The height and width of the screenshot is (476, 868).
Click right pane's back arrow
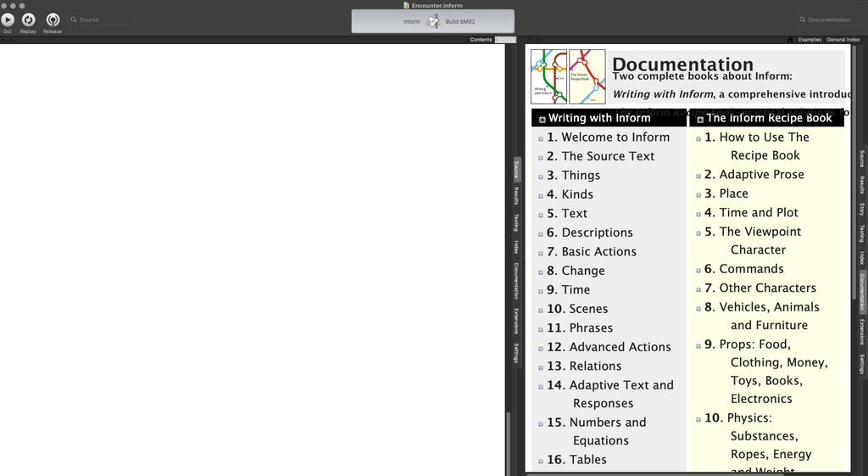(x=530, y=40)
